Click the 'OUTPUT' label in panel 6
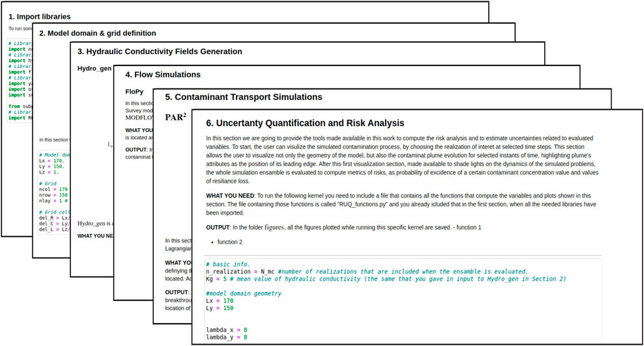 [x=218, y=227]
